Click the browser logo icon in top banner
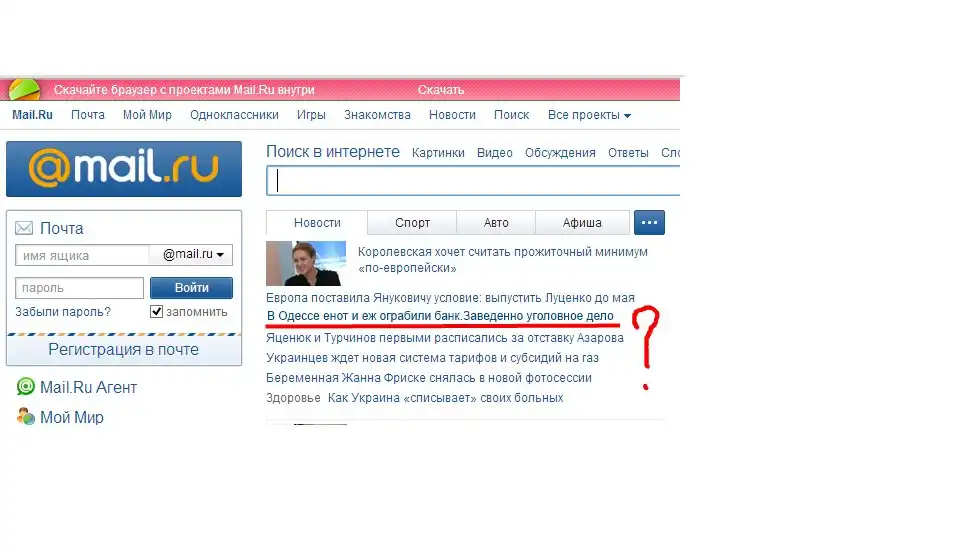Screen dimensions: 974x549 24,90
